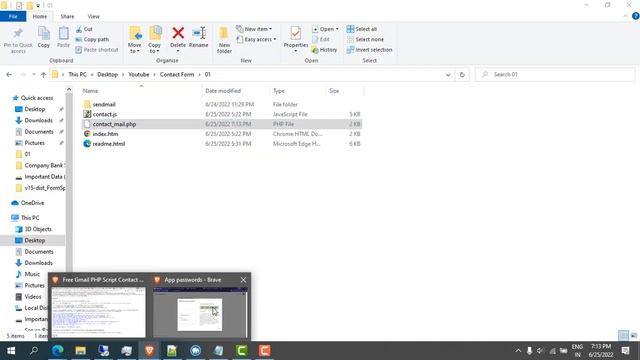Switch to the Home ribbon tab
Image resolution: width=640 pixels, height=360 pixels.
point(40,16)
